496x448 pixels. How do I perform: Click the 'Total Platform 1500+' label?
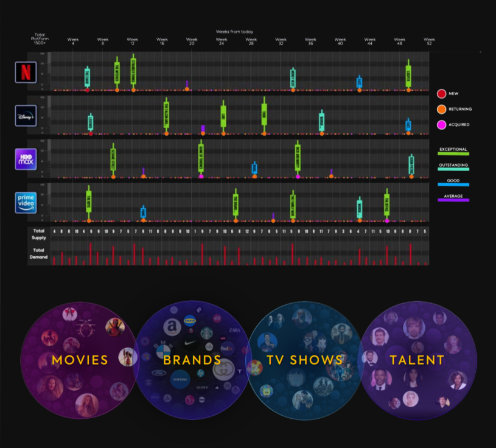point(40,39)
